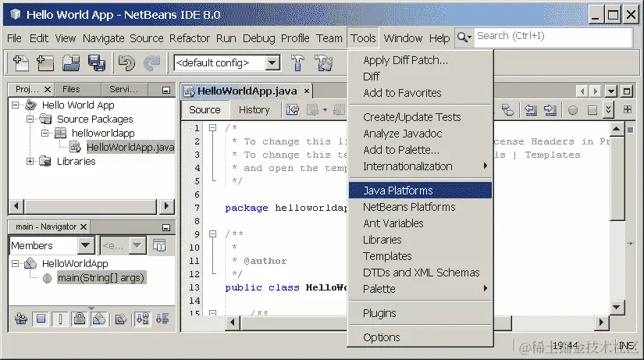Close the HelloWorldApp.java editor tab
Image resolution: width=644 pixels, height=360 pixels.
pos(307,91)
